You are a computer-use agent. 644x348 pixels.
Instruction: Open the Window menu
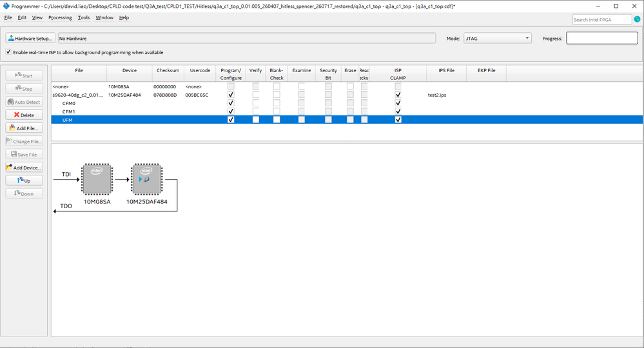tap(104, 17)
